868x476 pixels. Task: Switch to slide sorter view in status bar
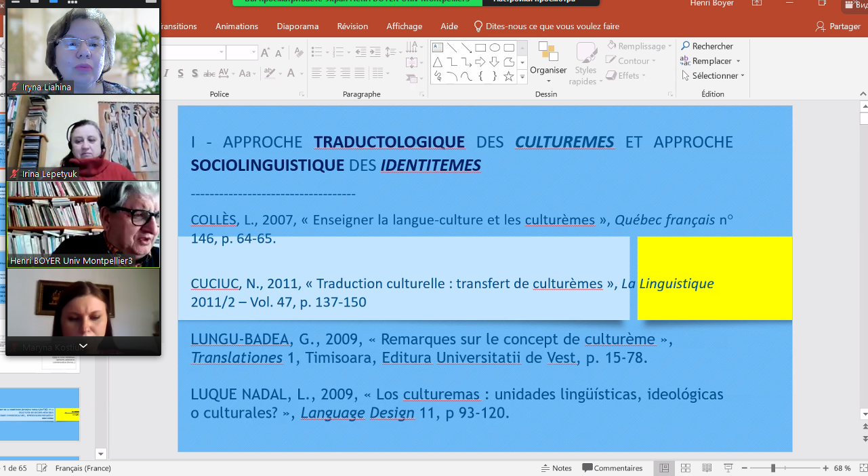685,468
